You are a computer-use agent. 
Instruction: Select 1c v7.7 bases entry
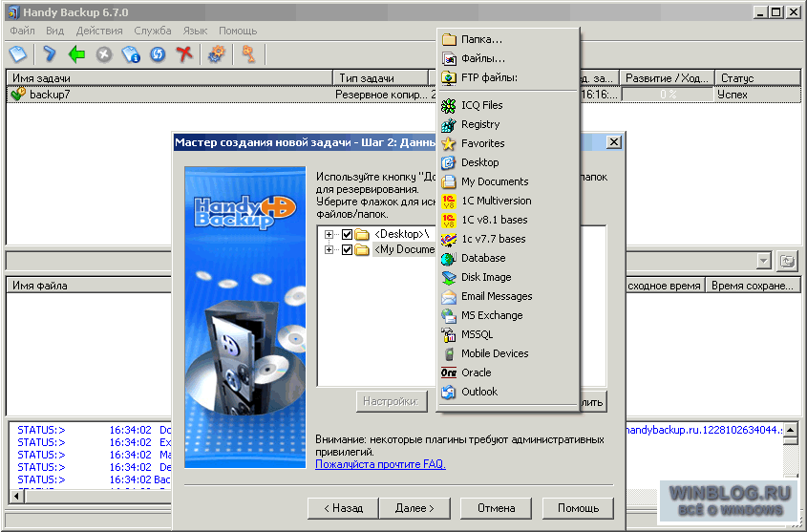tap(507, 239)
